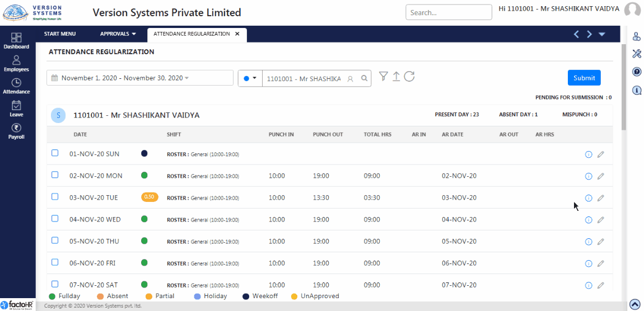Click the info icon for 02-NOV-20
Screen dimensions: 644x311
click(589, 176)
